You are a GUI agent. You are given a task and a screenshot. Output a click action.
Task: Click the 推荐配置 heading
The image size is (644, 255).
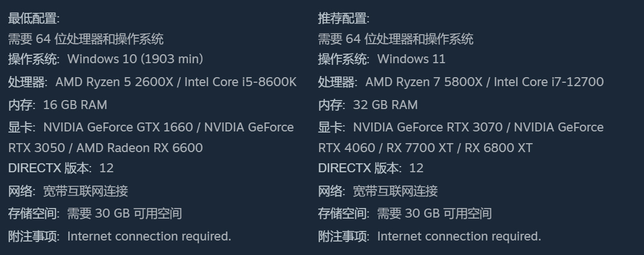(344, 18)
